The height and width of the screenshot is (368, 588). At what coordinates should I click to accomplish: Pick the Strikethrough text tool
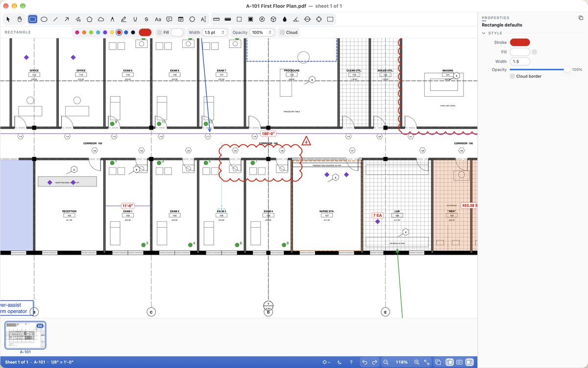click(147, 19)
